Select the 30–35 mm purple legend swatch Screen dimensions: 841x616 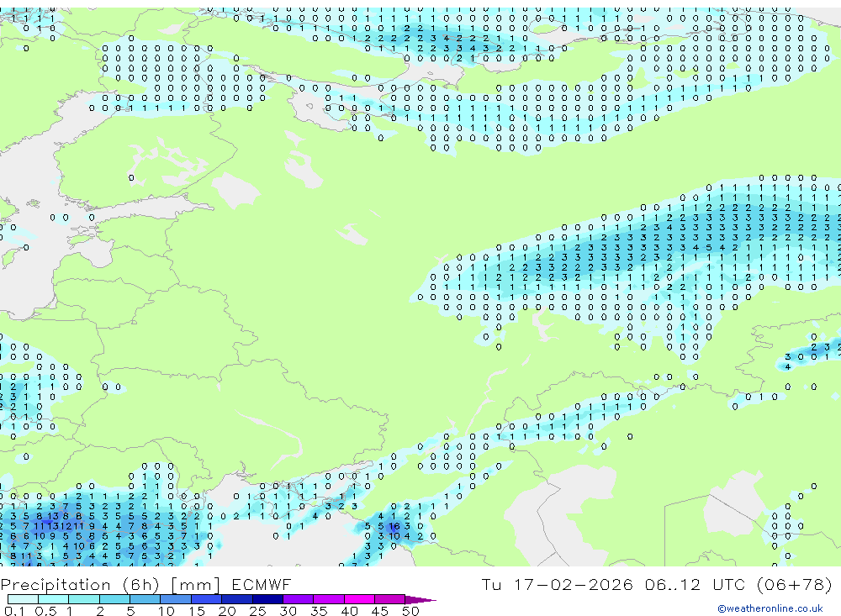tap(298, 599)
